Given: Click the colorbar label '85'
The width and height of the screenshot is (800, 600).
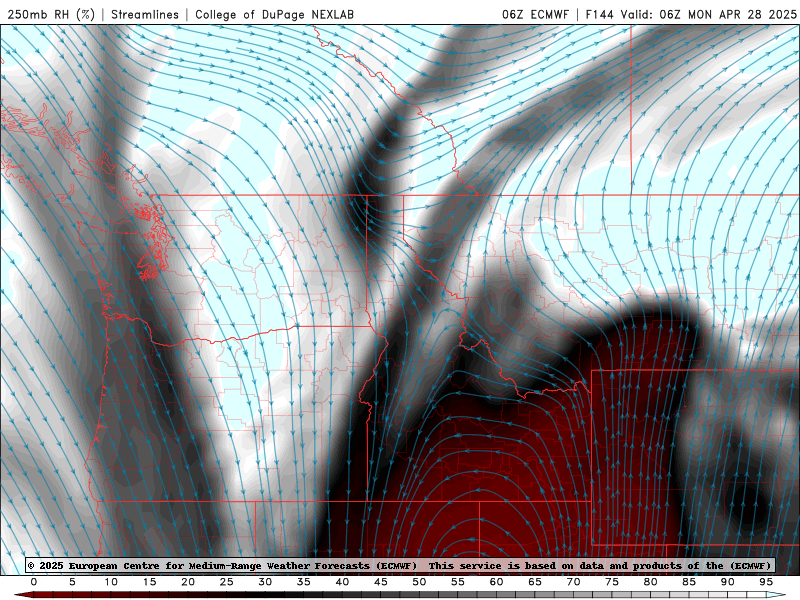Looking at the screenshot, I should tap(689, 582).
